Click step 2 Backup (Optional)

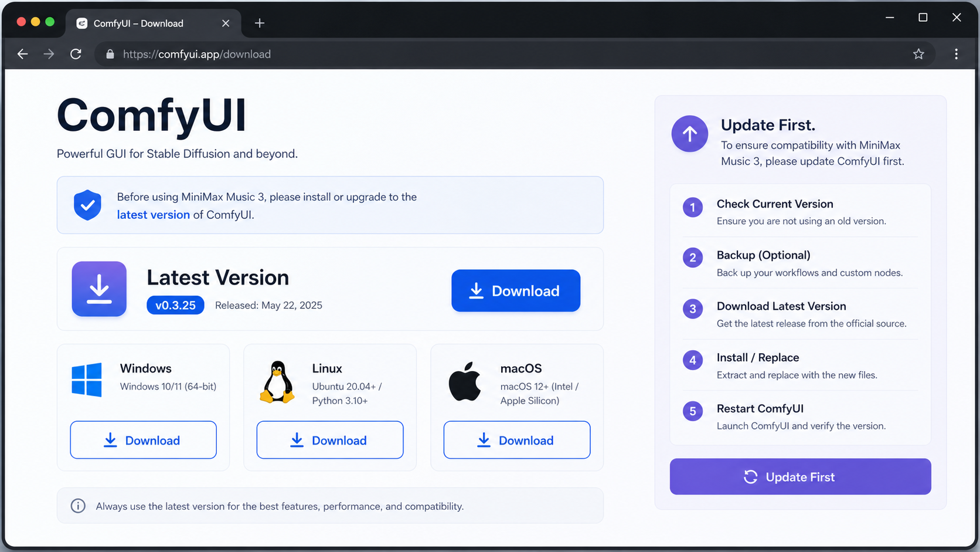tap(800, 263)
